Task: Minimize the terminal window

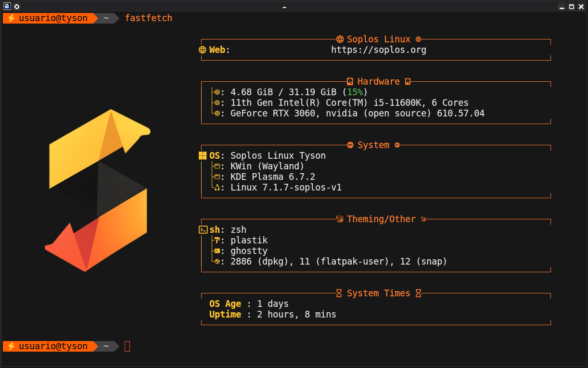Action: click(562, 7)
